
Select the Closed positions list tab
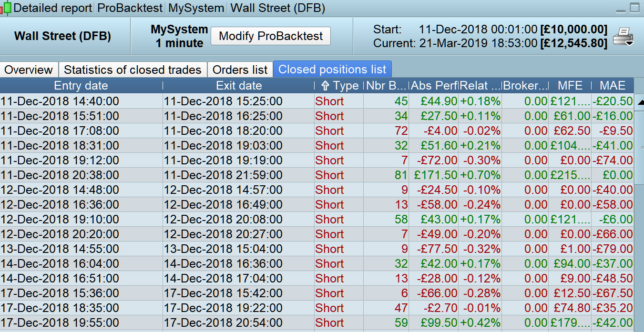point(332,70)
